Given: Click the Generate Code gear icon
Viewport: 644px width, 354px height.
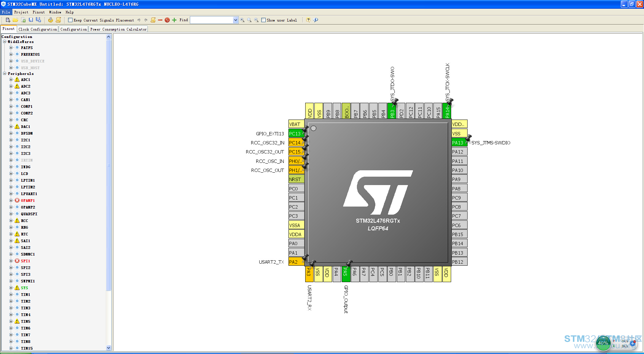Looking at the screenshot, I should 51,20.
